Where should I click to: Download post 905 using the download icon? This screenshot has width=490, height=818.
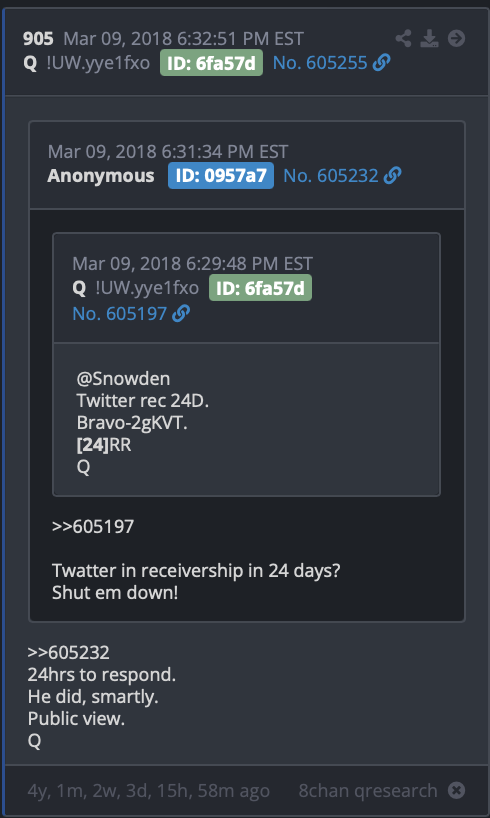[x=429, y=38]
